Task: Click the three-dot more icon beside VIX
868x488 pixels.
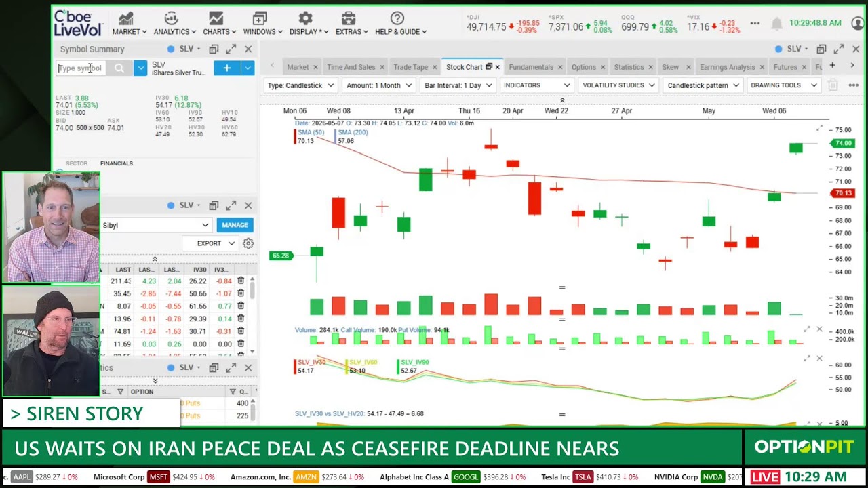Action: pyautogui.click(x=755, y=24)
